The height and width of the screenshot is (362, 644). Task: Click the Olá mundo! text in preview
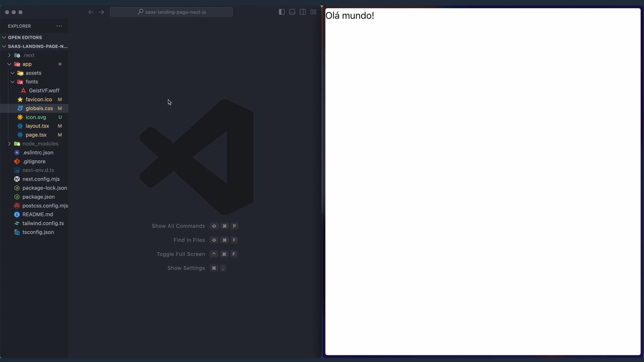350,16
